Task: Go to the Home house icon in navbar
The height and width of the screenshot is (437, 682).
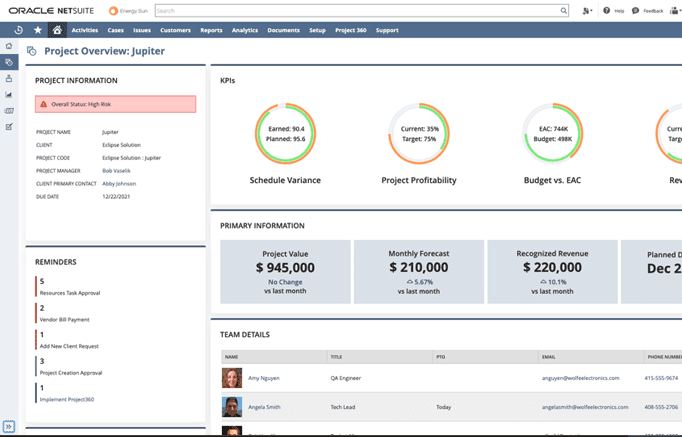Action: tap(57, 30)
